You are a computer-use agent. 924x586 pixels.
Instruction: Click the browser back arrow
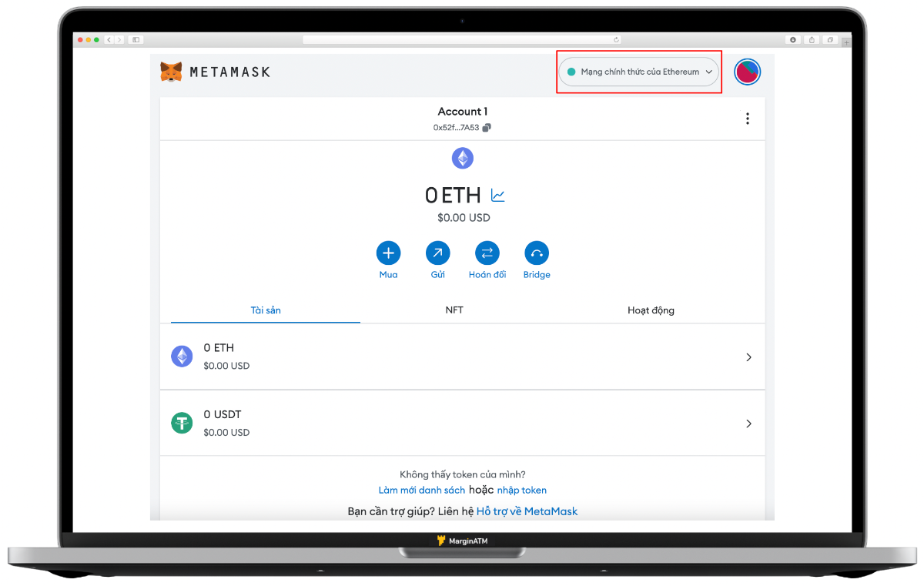pos(109,39)
